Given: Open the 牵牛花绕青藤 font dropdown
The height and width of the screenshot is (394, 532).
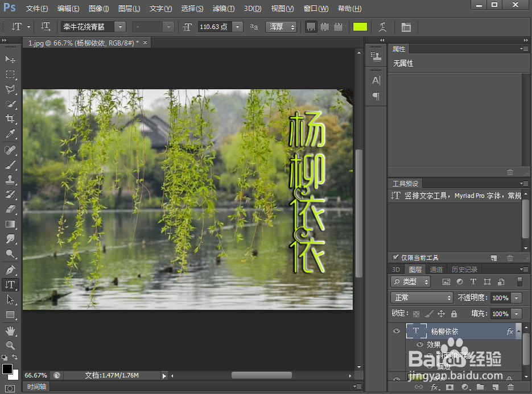Looking at the screenshot, I should point(119,27).
